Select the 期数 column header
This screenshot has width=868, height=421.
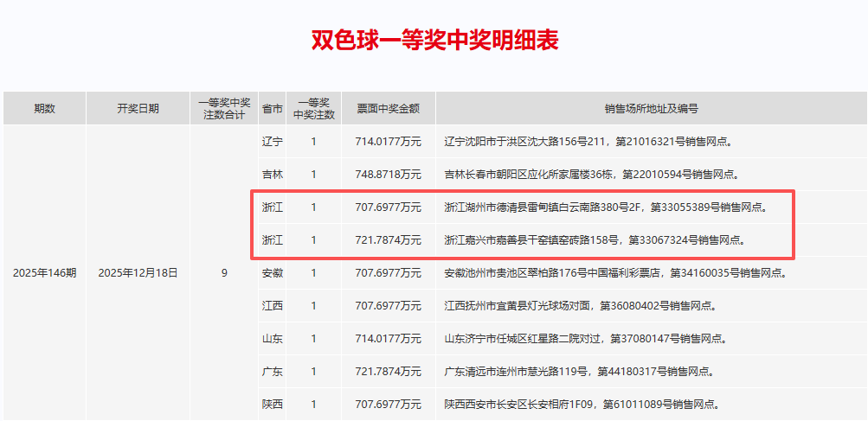[44, 108]
